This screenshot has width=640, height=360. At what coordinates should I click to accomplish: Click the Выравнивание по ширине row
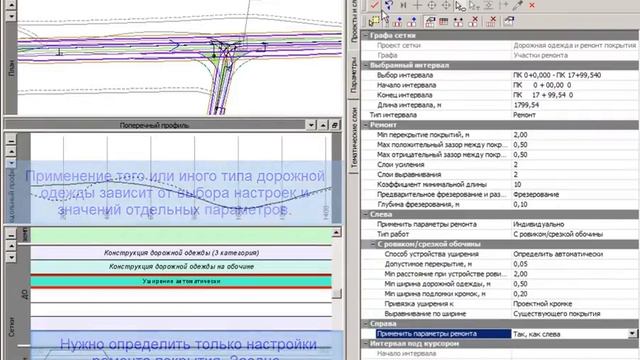(x=500, y=314)
